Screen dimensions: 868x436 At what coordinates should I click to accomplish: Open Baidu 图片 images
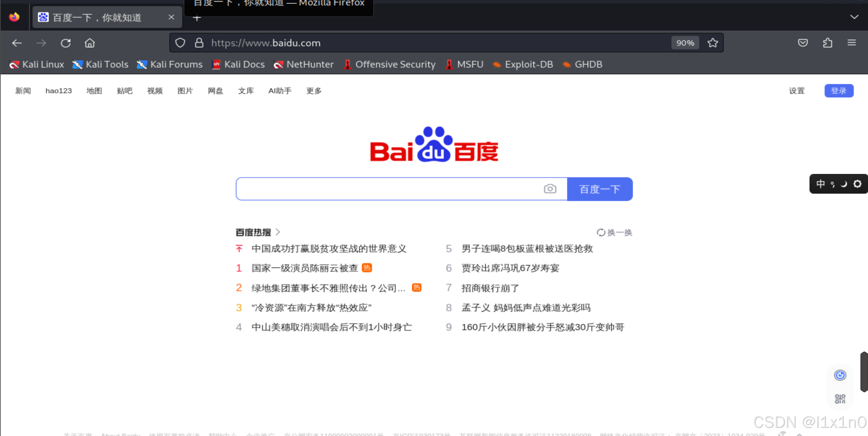pos(185,91)
